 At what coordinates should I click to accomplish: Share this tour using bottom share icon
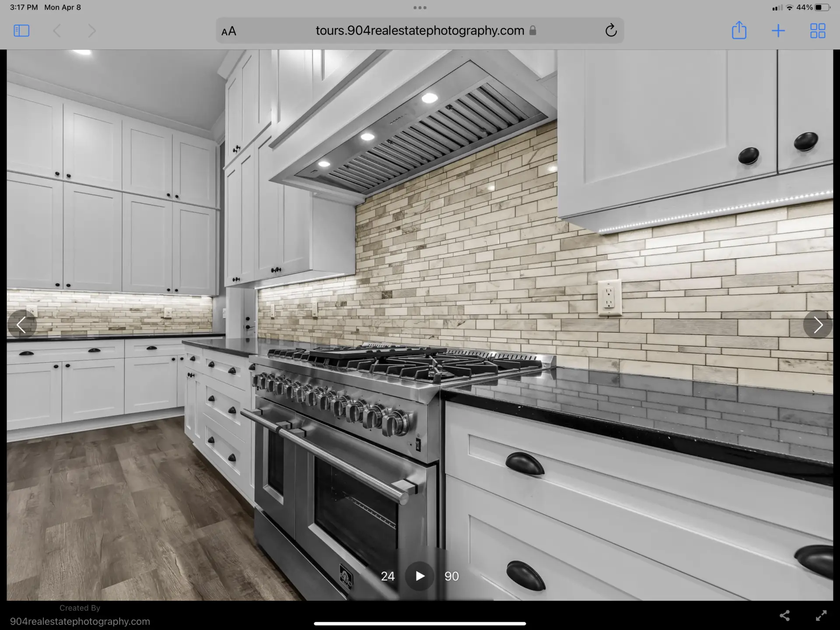pos(784,616)
